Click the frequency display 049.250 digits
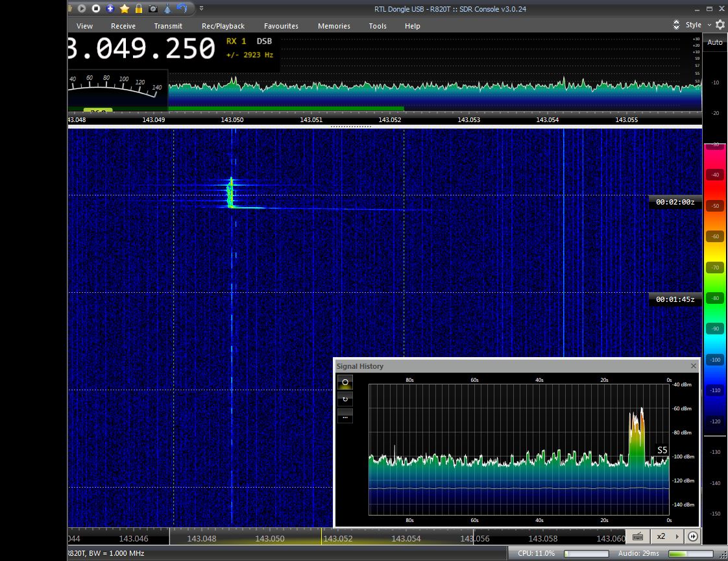The height and width of the screenshot is (561, 728). click(156, 48)
